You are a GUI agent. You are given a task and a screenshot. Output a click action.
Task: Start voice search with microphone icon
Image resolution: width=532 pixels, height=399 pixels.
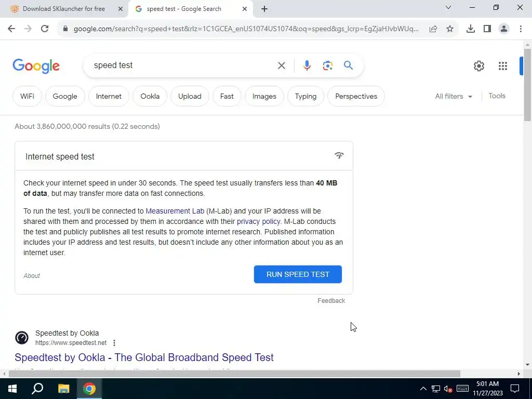(307, 65)
